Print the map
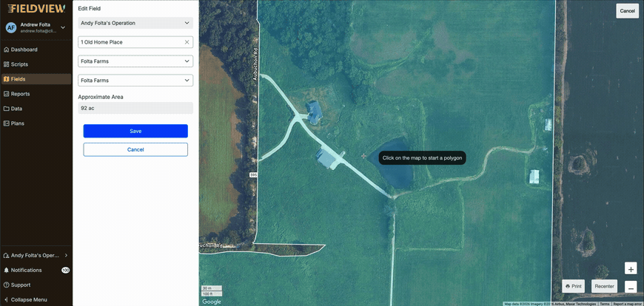This screenshot has width=644, height=306. point(574,286)
